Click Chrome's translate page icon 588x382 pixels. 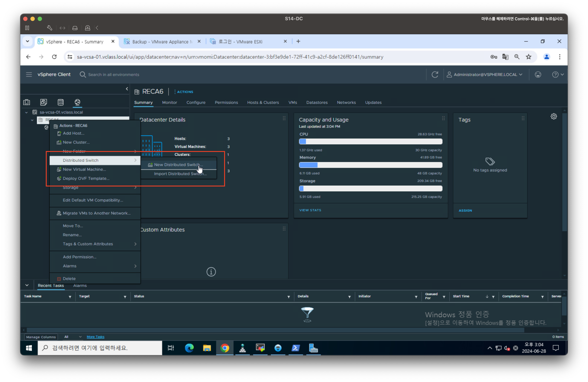pyautogui.click(x=505, y=57)
